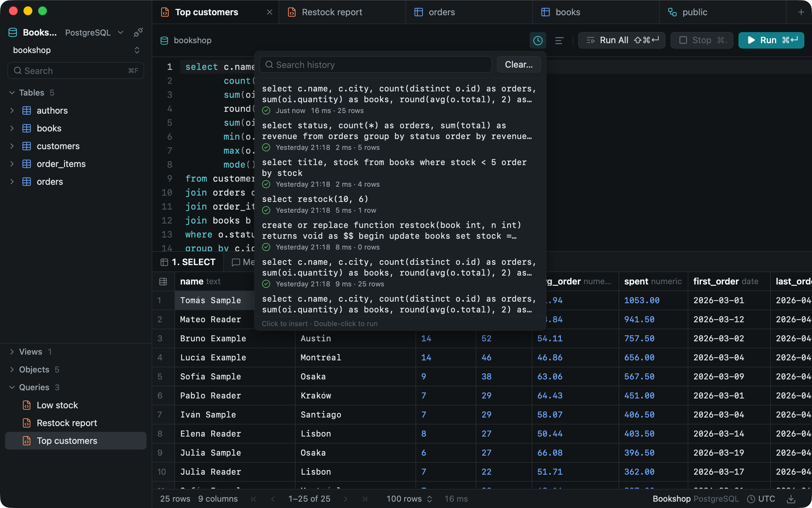Click the bookshop database icon in editor bar
The image size is (812, 508).
click(x=164, y=41)
